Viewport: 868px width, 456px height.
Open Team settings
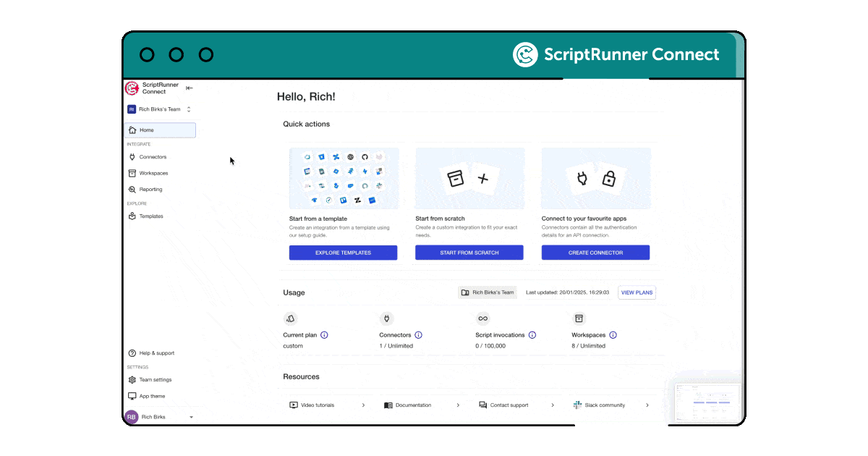pyautogui.click(x=160, y=380)
